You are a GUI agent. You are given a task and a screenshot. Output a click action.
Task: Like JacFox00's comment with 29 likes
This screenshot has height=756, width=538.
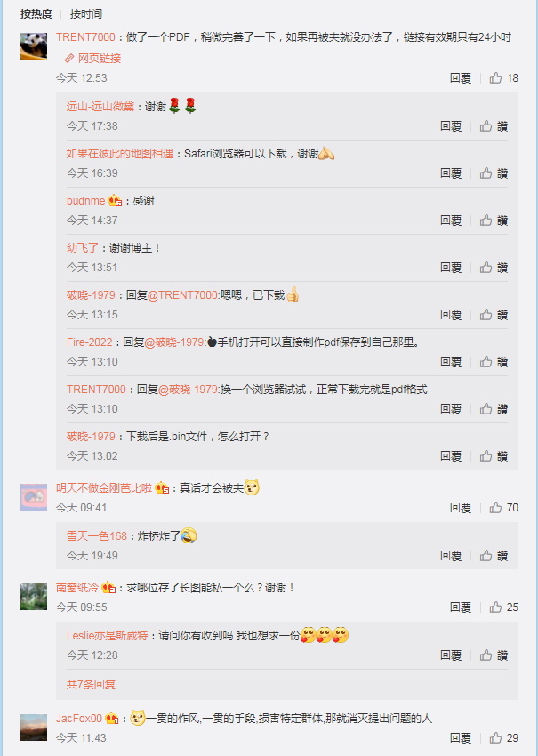pos(504,738)
